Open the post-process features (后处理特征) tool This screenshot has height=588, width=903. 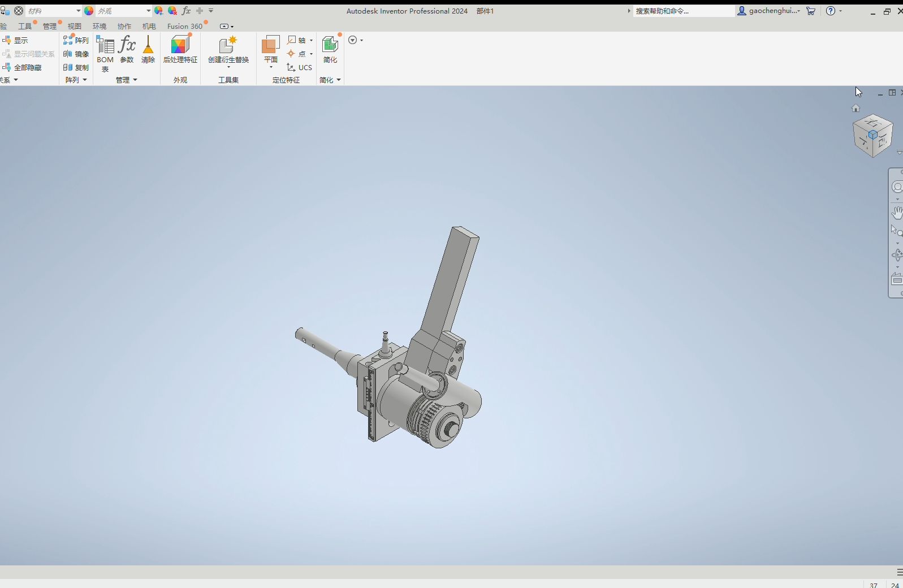click(180, 49)
